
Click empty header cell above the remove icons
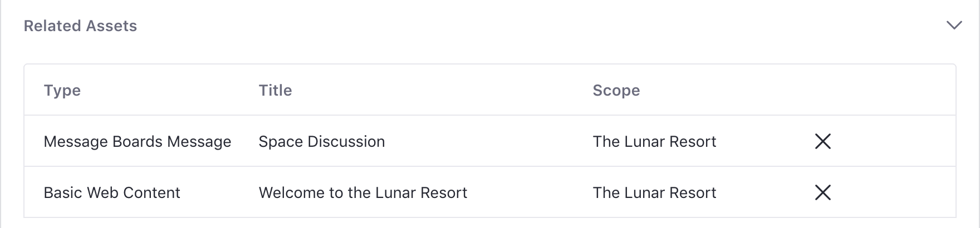[x=822, y=90]
